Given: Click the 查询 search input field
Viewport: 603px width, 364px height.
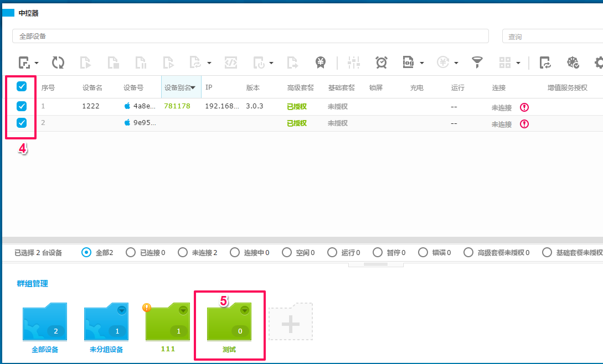Looking at the screenshot, I should (553, 37).
